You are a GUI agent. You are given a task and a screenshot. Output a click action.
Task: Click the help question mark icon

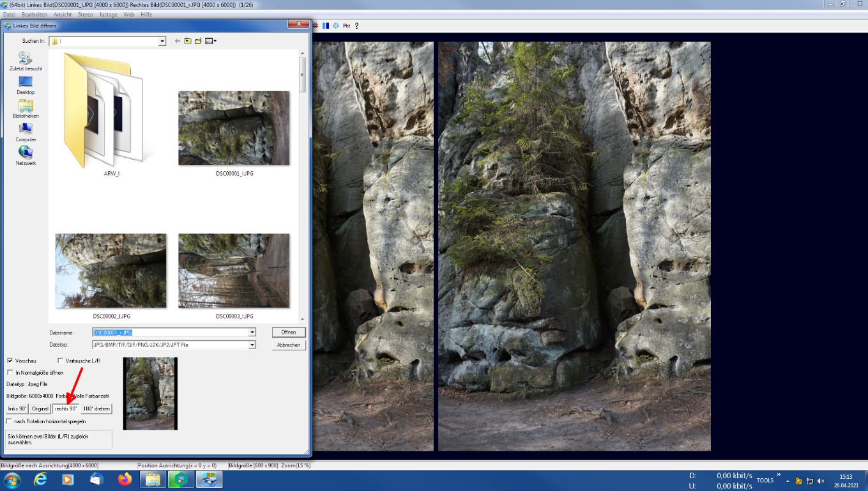click(x=356, y=26)
